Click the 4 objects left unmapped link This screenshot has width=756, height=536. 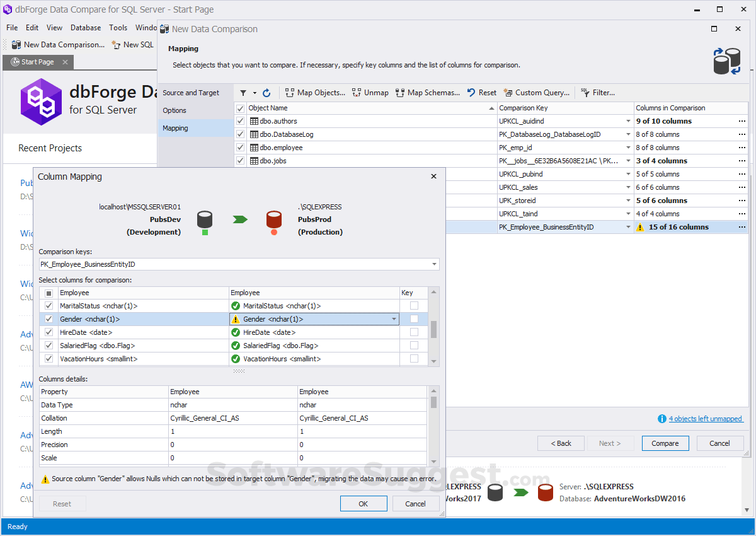tap(705, 418)
